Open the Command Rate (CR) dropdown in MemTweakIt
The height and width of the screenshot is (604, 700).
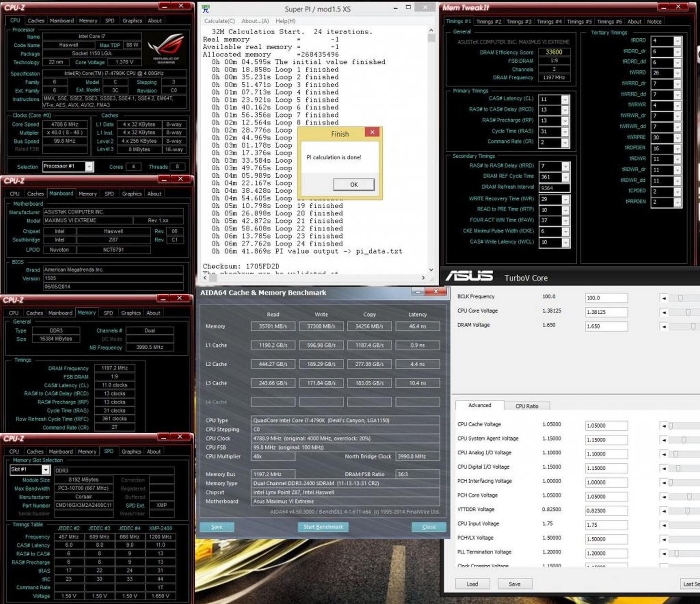point(565,143)
